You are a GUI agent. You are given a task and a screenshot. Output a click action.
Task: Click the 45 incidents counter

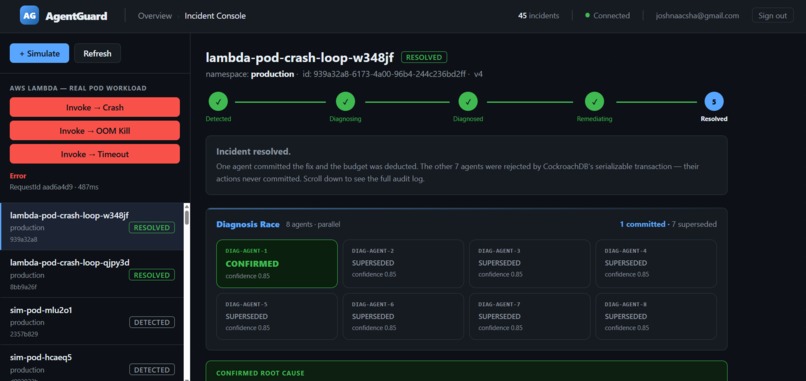pos(538,16)
